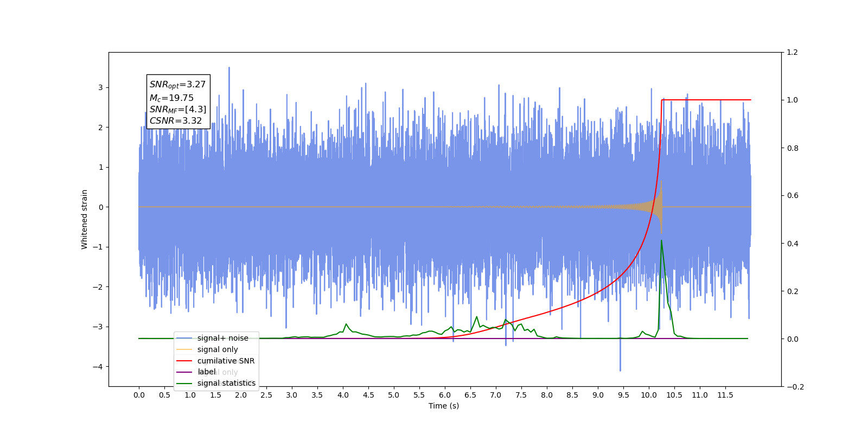The height and width of the screenshot is (434, 868).
Task: Click the green 'signal statistics' legend line swatch
Action: (184, 383)
